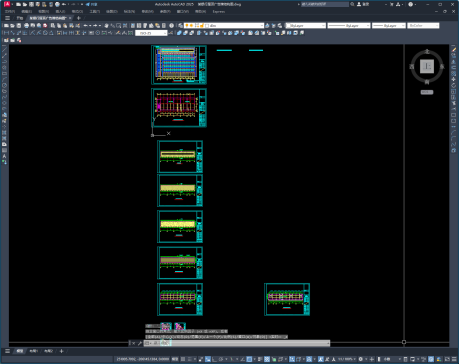The height and width of the screenshot is (364, 459).
Task: Activate the Pan hand tool
Action: tap(106, 26)
